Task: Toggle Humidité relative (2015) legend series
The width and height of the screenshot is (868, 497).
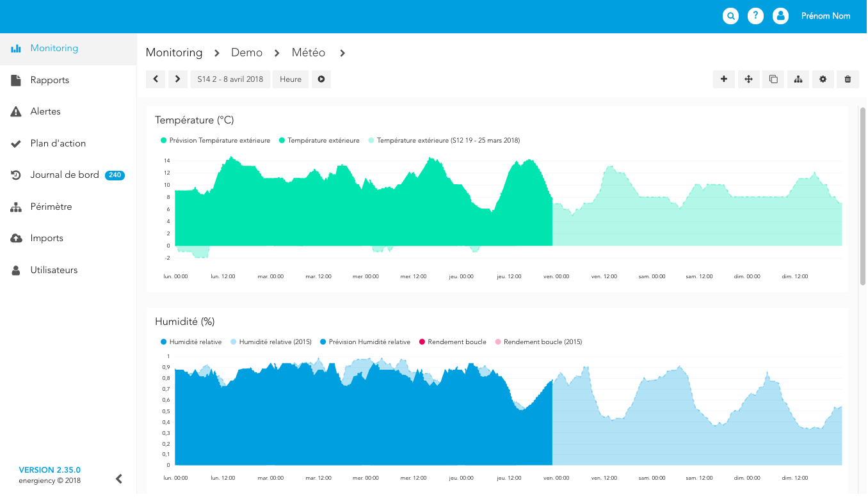Action: pyautogui.click(x=271, y=342)
